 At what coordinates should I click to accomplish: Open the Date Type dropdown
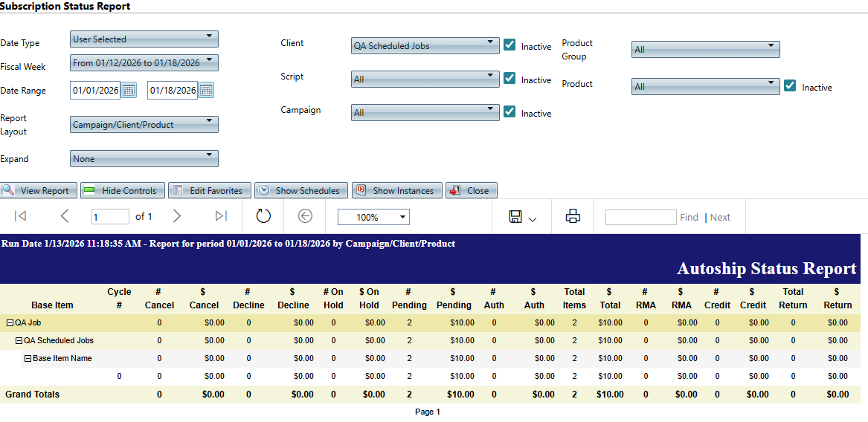coord(144,39)
